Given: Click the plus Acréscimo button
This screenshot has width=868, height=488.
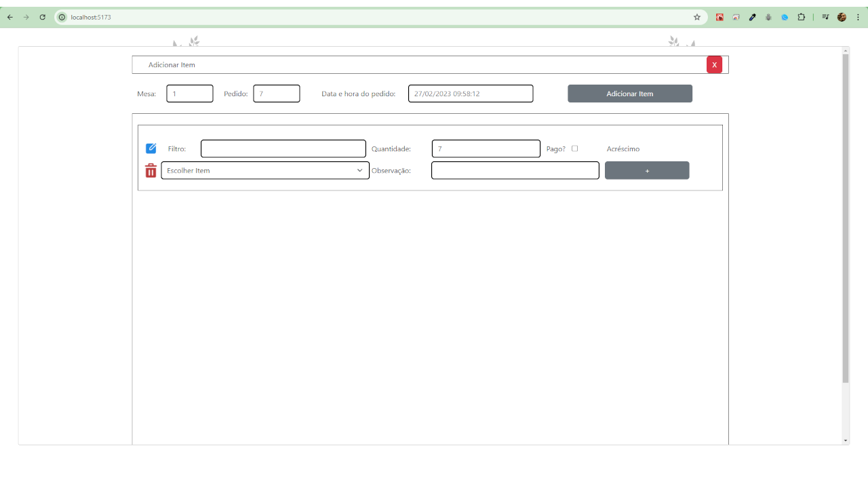Looking at the screenshot, I should tap(646, 171).
